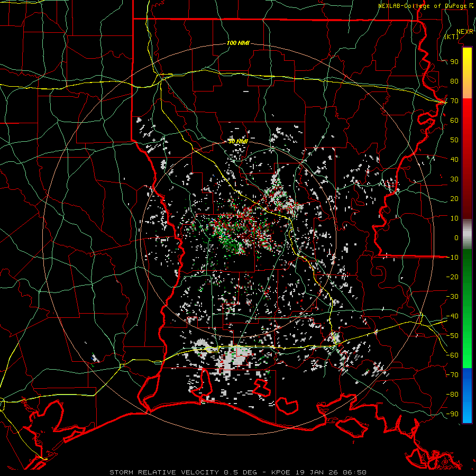
Task: Pick the gray zero-velocity segment of color bar
Action: 467,234
